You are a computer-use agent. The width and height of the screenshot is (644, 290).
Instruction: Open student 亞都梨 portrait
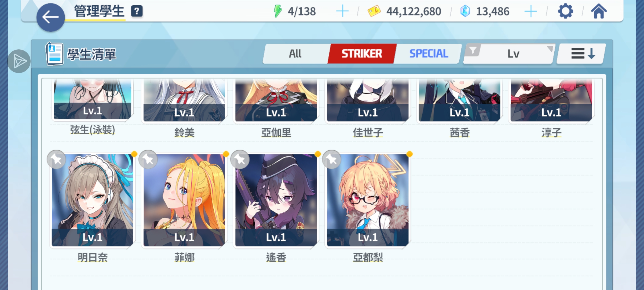coord(368,200)
